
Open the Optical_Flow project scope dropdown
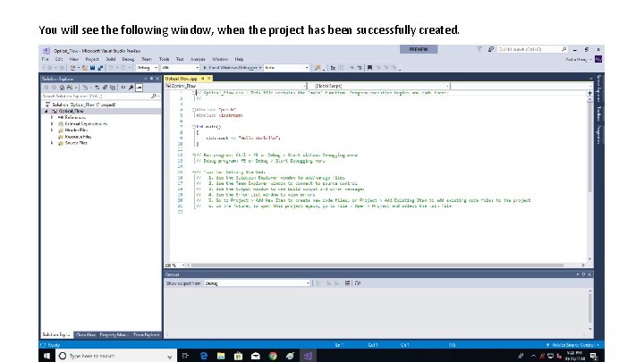point(235,86)
